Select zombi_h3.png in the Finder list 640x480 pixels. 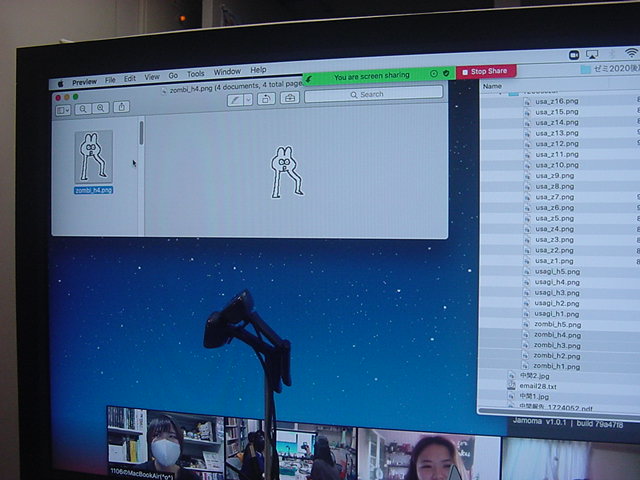tap(558, 345)
